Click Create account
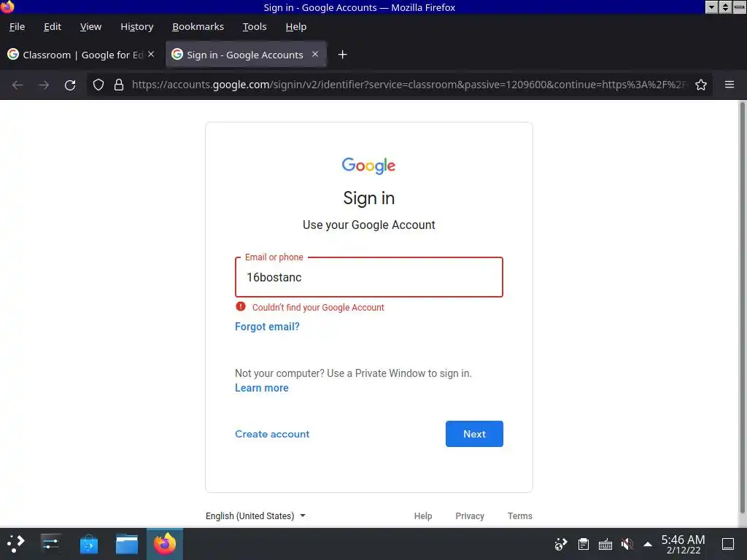The width and height of the screenshot is (747, 560). (272, 434)
